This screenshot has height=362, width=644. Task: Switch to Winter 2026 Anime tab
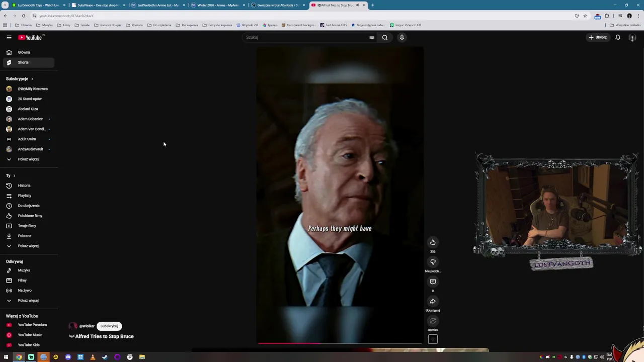coord(218,5)
